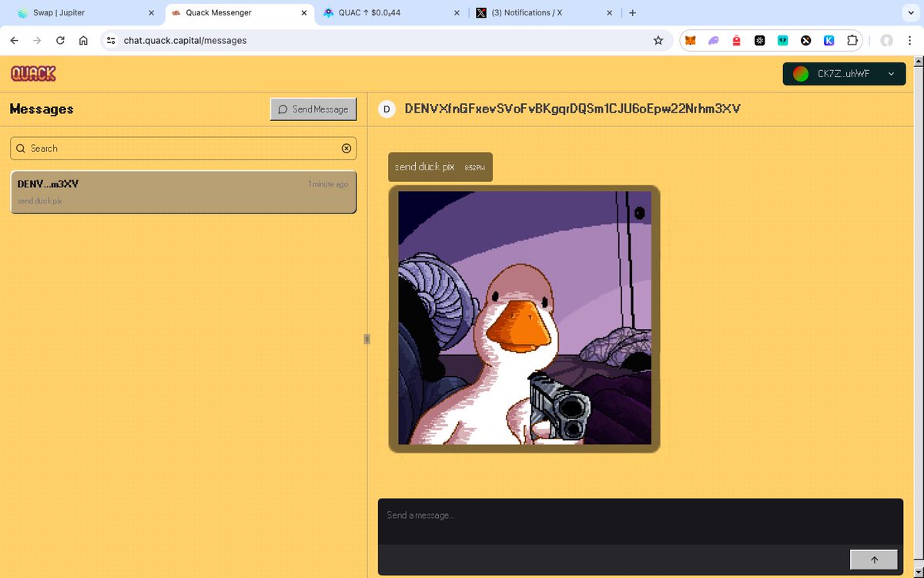
Task: Click the '1 minute ago' timestamp
Action: point(328,184)
